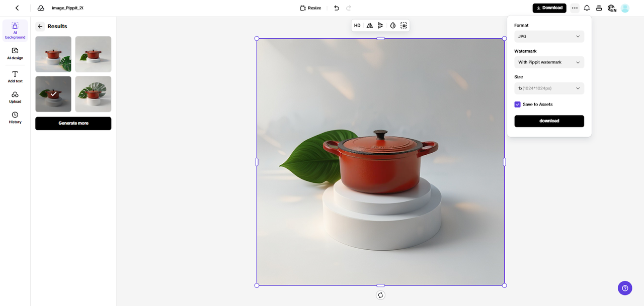Switch to the AI design tab
644x306 pixels.
tap(15, 53)
